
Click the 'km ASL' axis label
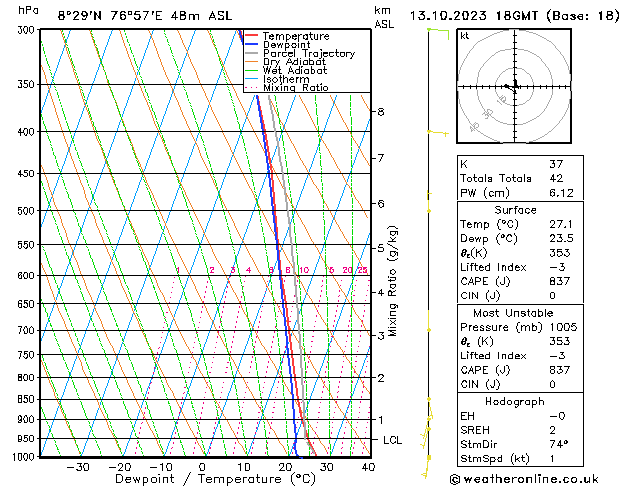[x=384, y=17]
